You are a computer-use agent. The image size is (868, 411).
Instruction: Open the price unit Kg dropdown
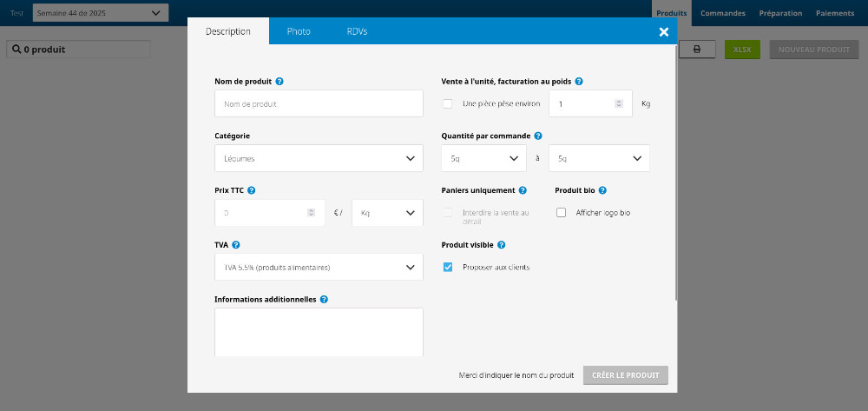click(387, 212)
